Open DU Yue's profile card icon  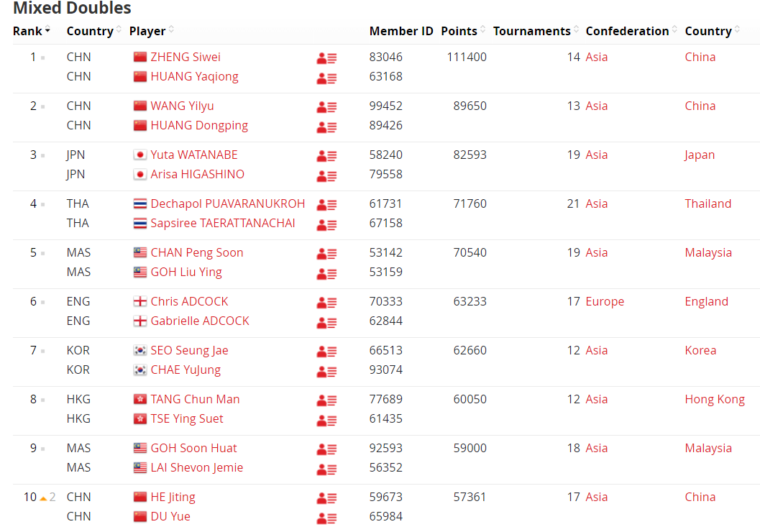tap(326, 518)
